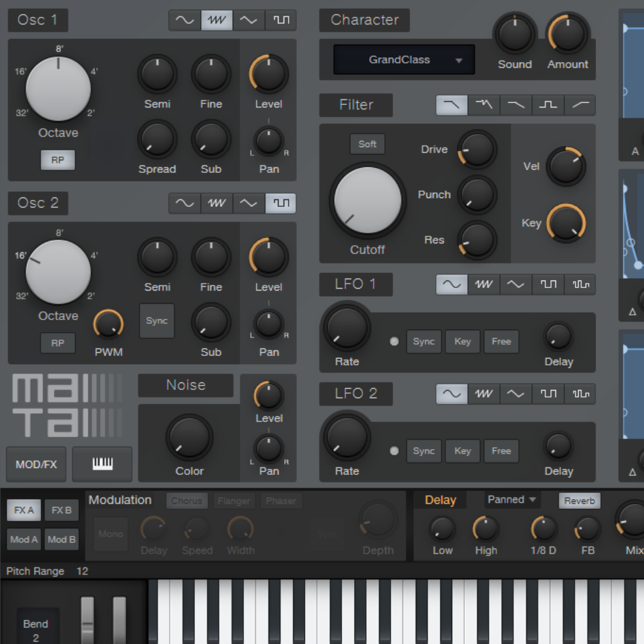Screen dimensions: 644x644
Task: Set LFO 1 to random sample-hold waveform
Action: tap(580, 284)
